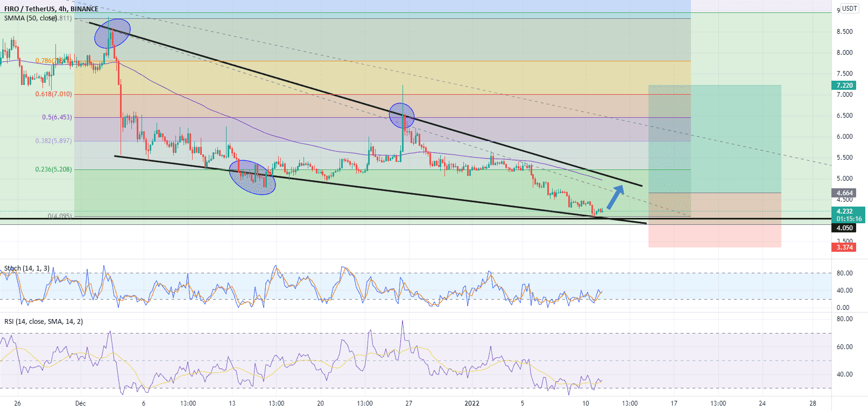Click the red 3.374 stop-loss price label
Viewport: 868px width, 411px height.
[844, 247]
